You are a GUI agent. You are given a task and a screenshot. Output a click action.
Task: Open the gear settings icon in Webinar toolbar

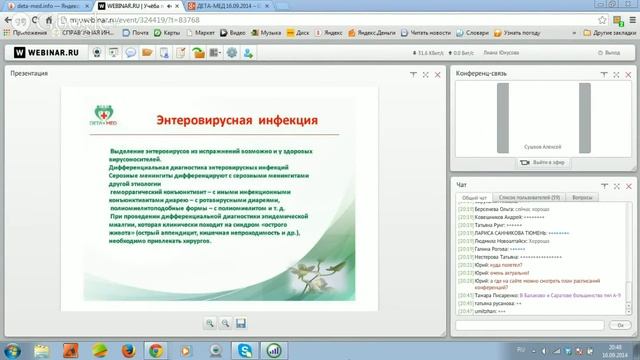(x=232, y=53)
